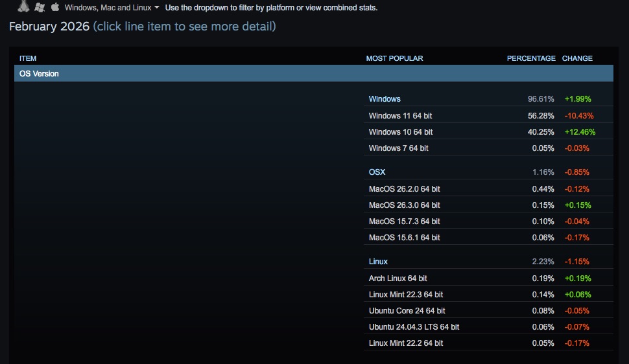Viewport: 629px width, 364px height.
Task: Click the Windows logo platform icon
Action: point(40,7)
